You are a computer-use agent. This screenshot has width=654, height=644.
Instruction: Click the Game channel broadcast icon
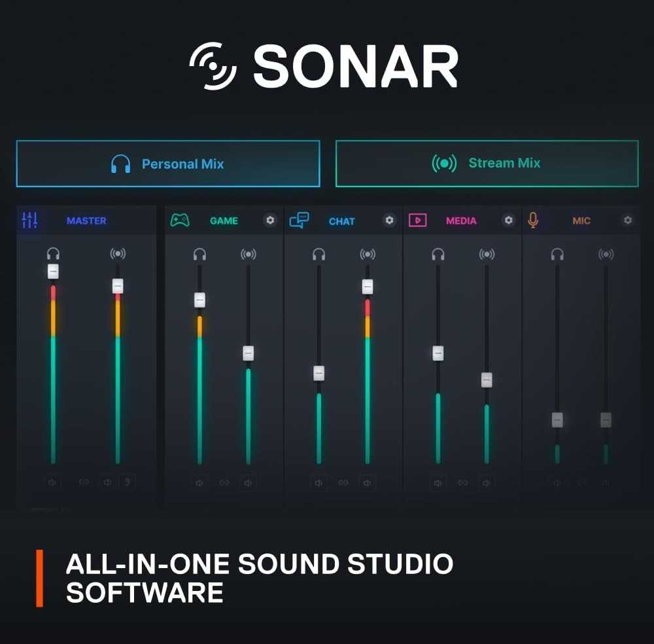[248, 254]
